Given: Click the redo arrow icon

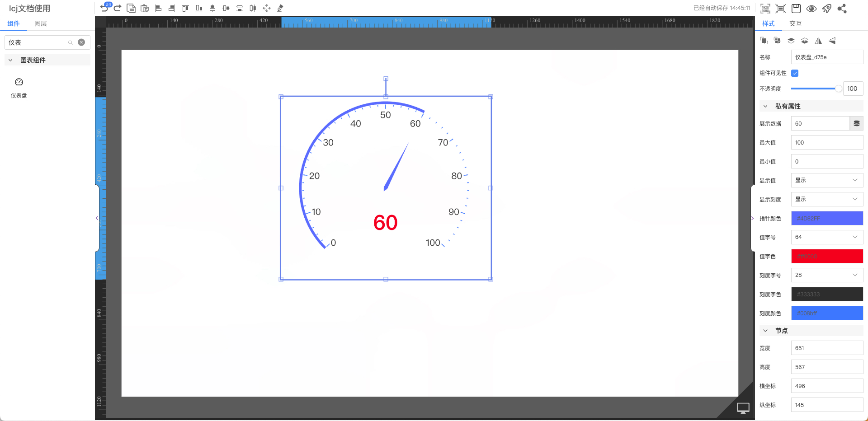Looking at the screenshot, I should point(118,8).
